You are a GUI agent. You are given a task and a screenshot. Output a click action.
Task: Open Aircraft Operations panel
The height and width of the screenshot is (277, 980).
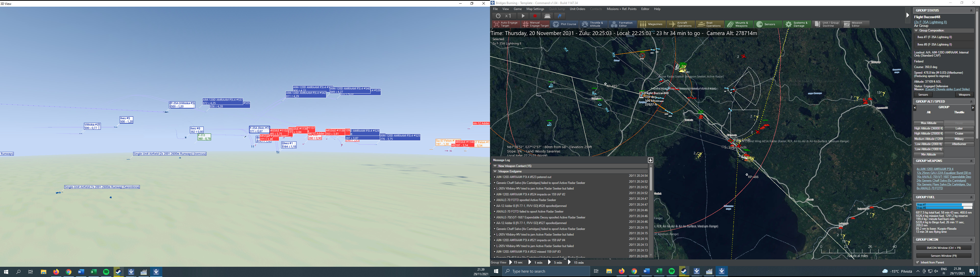tap(680, 24)
